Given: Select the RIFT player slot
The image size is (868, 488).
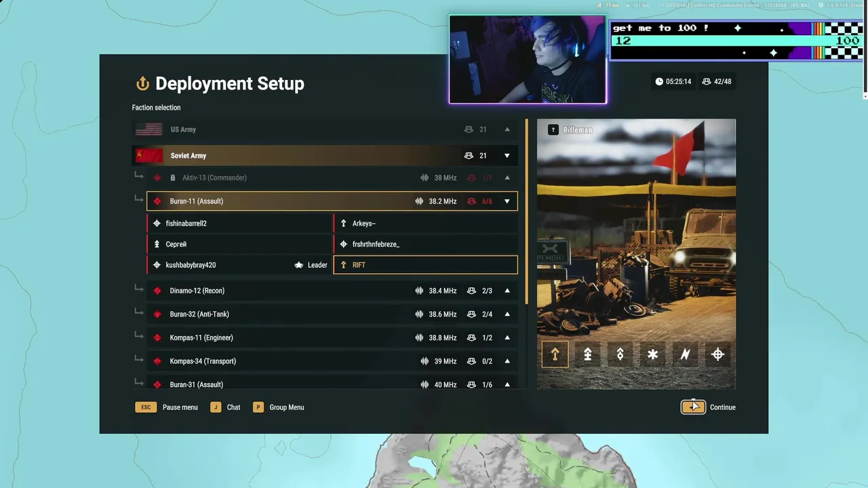Looking at the screenshot, I should pyautogui.click(x=426, y=265).
